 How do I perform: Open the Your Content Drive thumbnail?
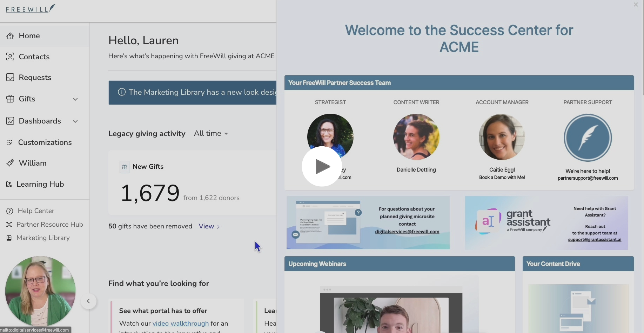578,308
